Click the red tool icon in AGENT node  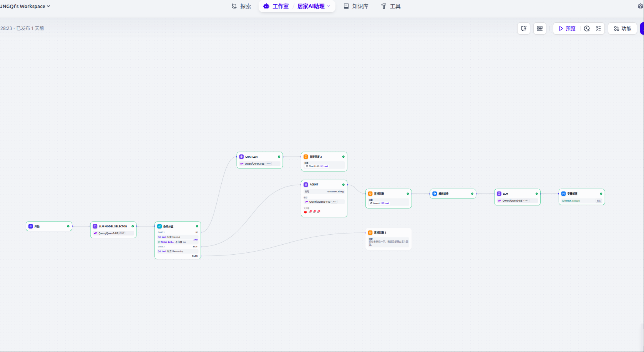click(x=306, y=212)
